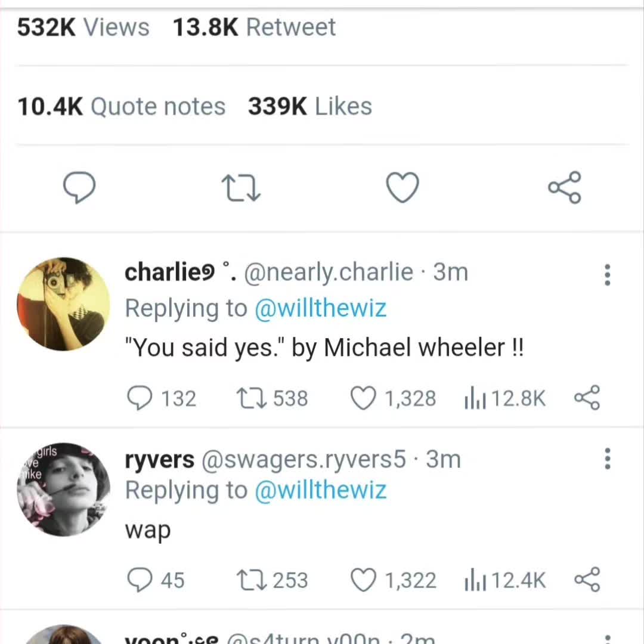Share charlie's reply using share icon
Screen dimensions: 644x644
tap(587, 398)
